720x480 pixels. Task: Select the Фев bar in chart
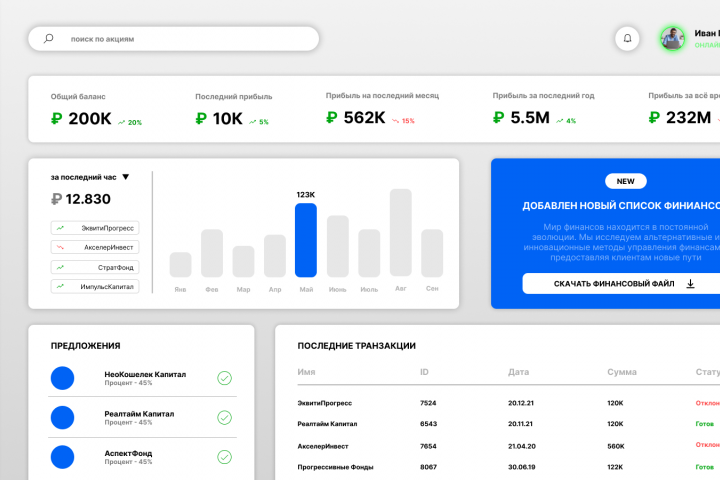212,253
